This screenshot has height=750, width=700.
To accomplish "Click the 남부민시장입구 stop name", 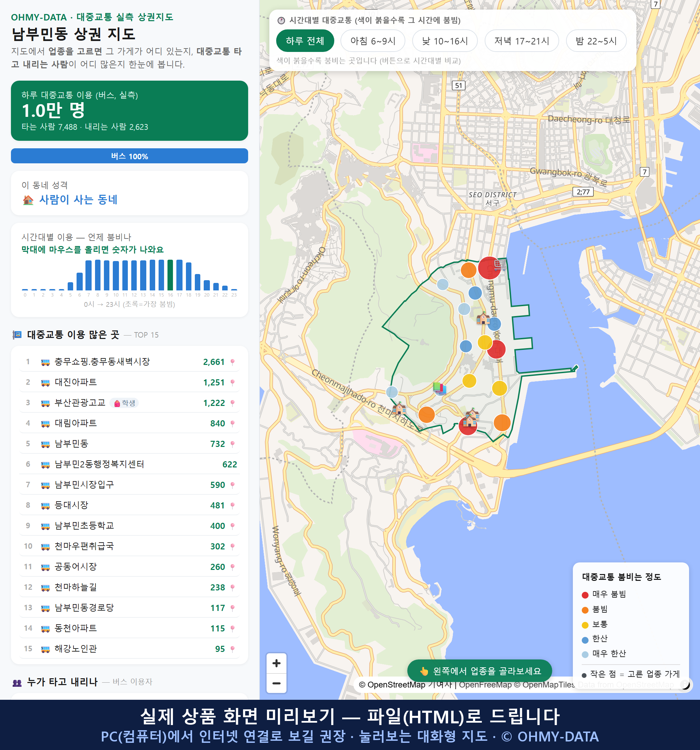I will pos(84,485).
